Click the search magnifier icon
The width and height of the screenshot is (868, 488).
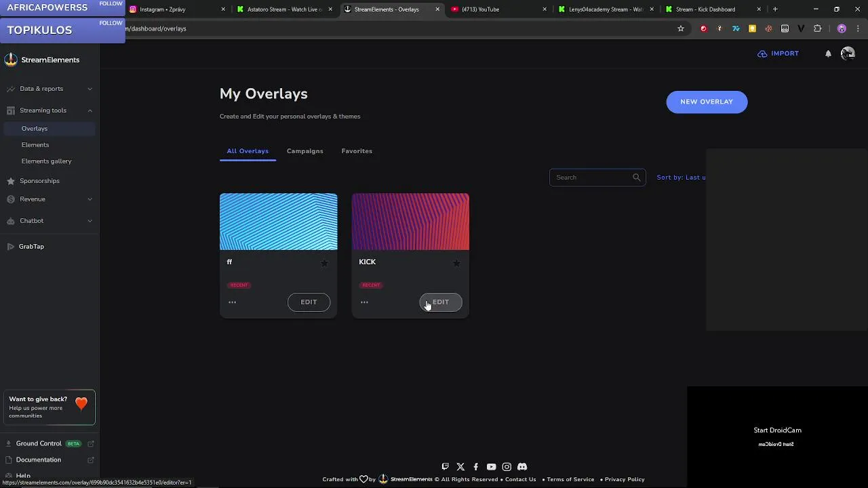coord(636,177)
